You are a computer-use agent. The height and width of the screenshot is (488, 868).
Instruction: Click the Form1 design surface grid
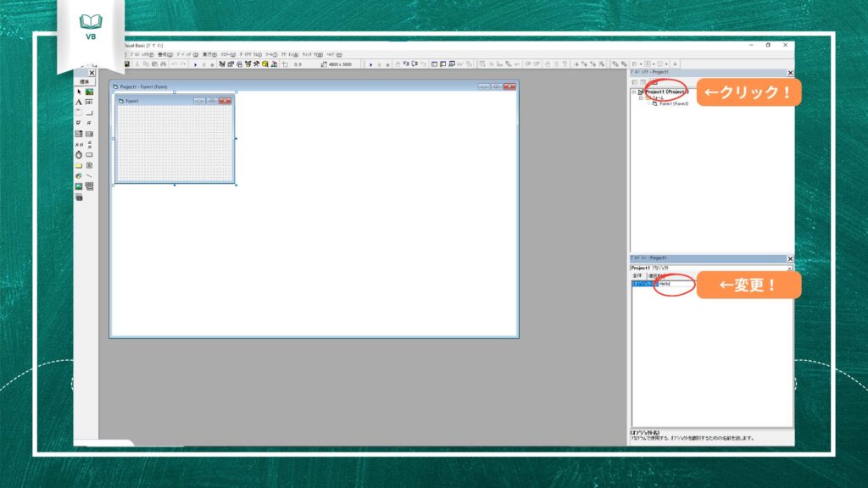pyautogui.click(x=175, y=143)
